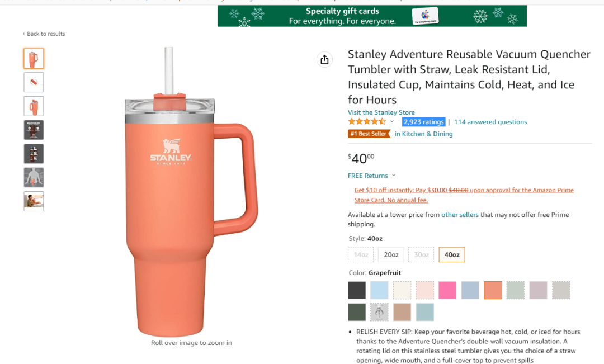The image size is (604, 364).
Task: Go back using the Back to results link
Action: (x=44, y=34)
